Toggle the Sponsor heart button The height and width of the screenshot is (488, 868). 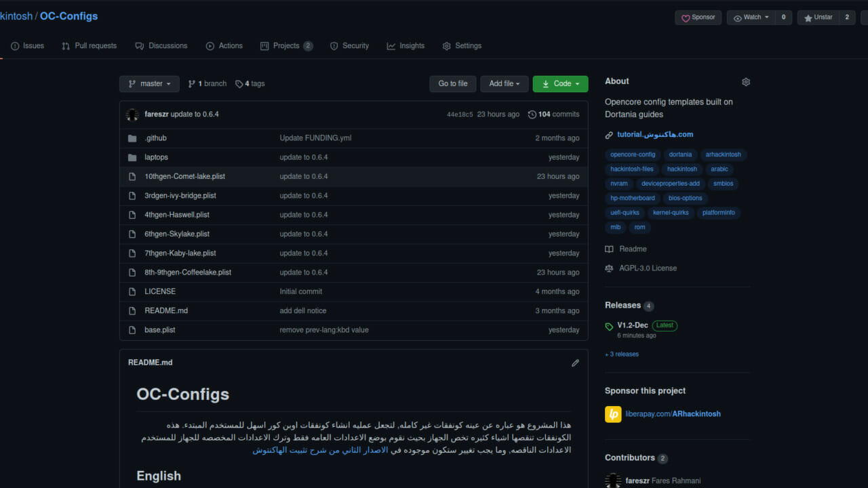pyautogui.click(x=698, y=18)
